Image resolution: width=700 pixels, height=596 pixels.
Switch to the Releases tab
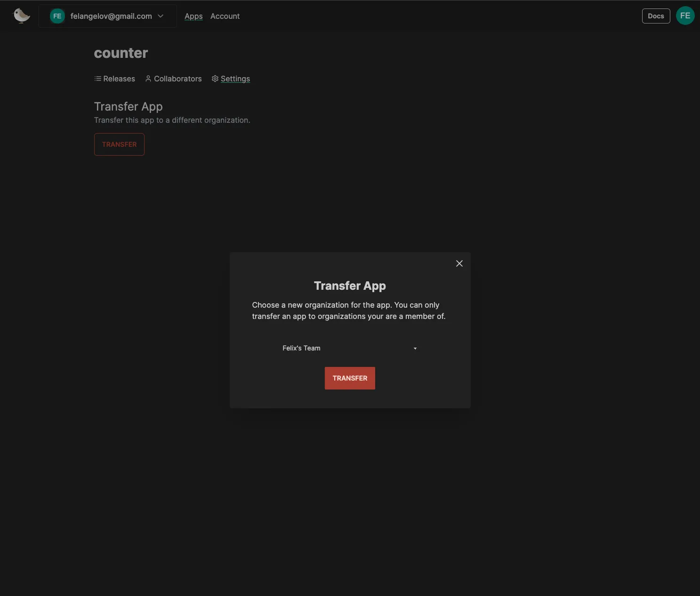coord(119,79)
